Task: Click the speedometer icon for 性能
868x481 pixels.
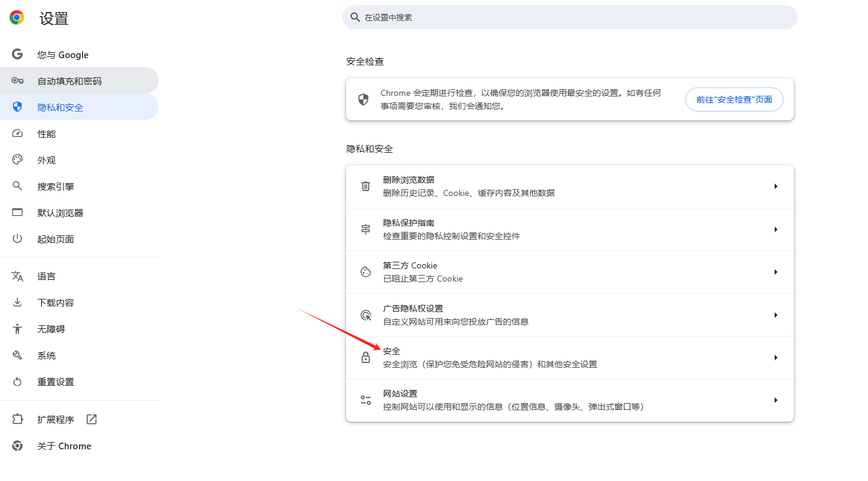Action: [x=17, y=134]
